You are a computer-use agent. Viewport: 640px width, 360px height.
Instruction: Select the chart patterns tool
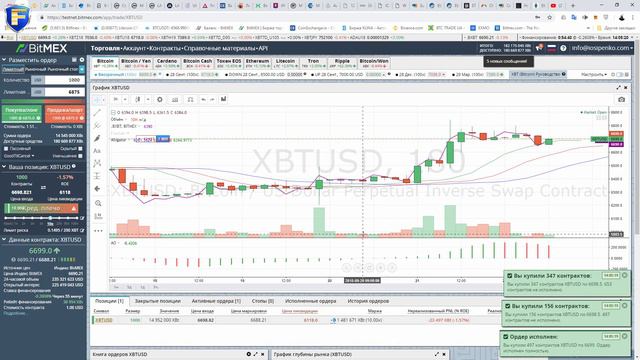(x=97, y=164)
